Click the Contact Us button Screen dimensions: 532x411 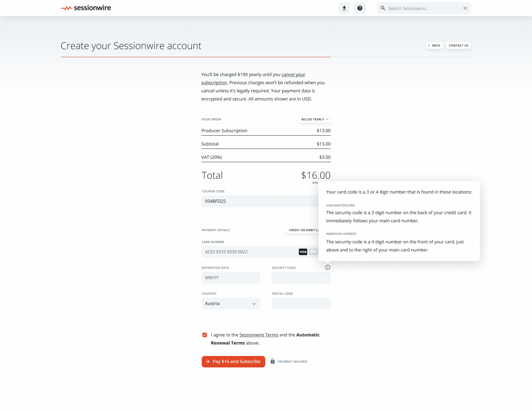[458, 45]
